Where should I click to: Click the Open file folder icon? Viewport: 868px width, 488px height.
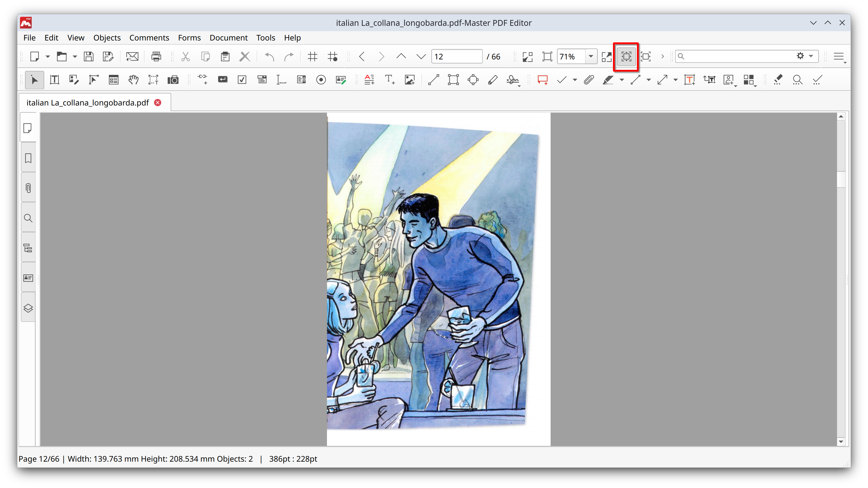click(61, 56)
